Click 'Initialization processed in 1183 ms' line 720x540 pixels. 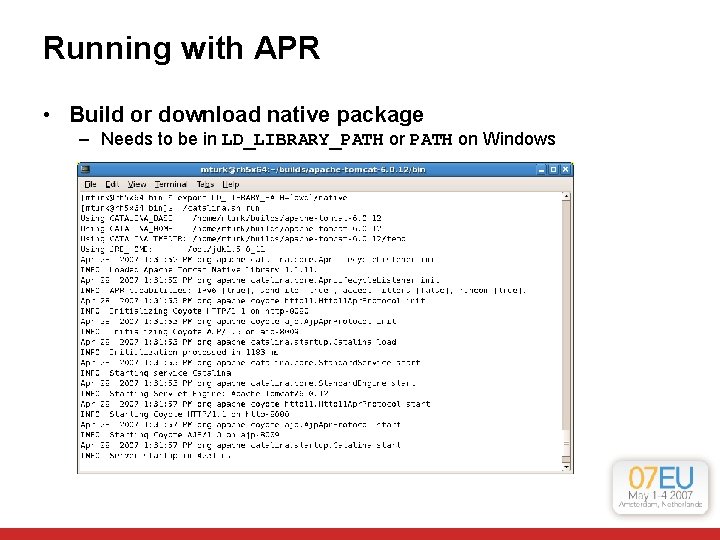(x=180, y=352)
